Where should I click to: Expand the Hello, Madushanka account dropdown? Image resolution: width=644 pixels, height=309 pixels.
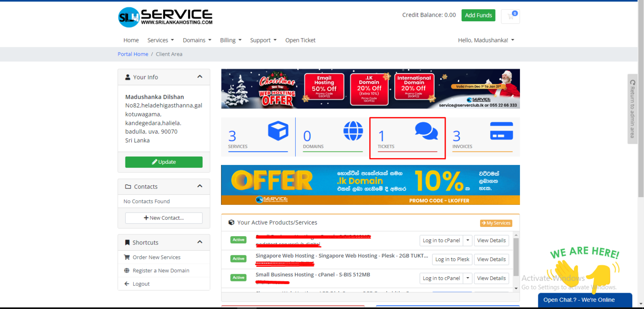486,40
